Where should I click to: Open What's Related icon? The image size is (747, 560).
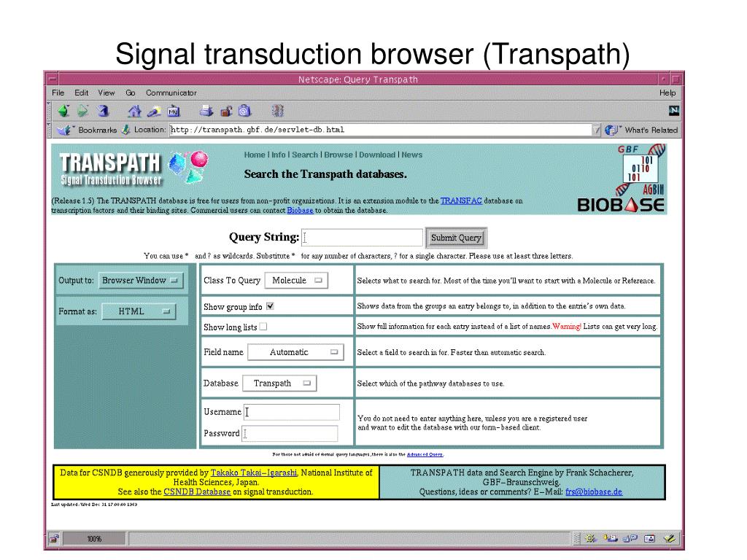click(611, 130)
